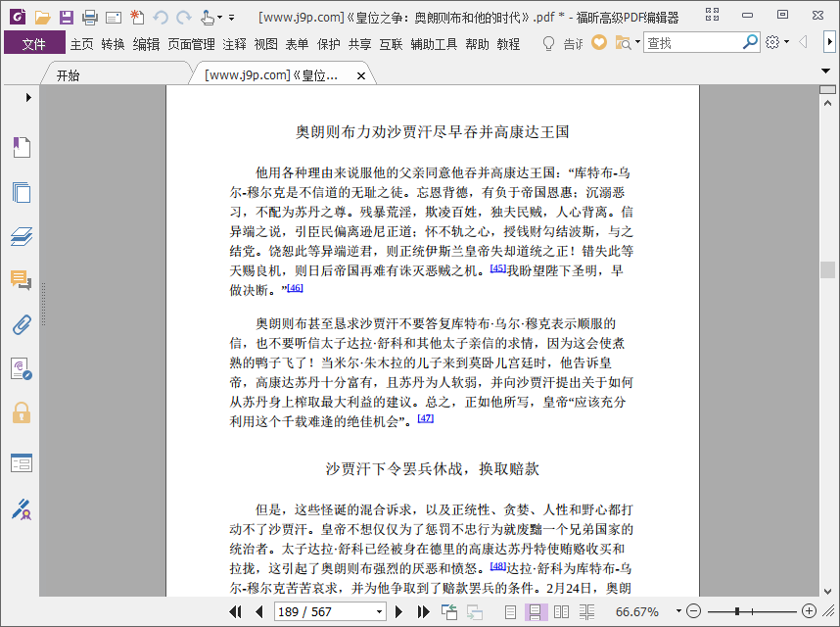Image resolution: width=840 pixels, height=627 pixels.
Task: Open the quick access toolbar customize arrow
Action: tap(231, 18)
